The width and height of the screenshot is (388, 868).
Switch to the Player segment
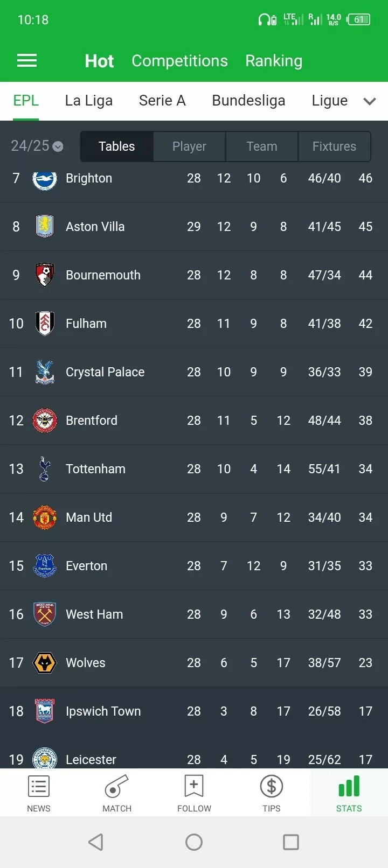click(x=189, y=146)
